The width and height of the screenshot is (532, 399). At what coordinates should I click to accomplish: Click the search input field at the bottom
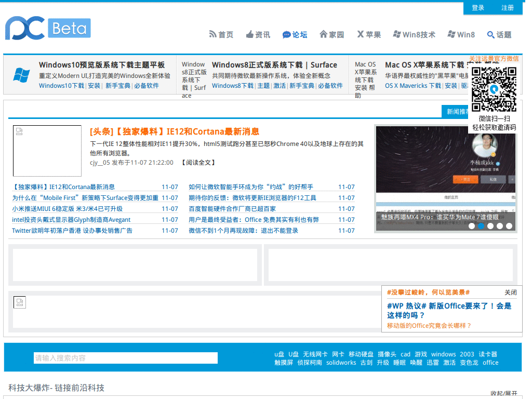point(125,358)
